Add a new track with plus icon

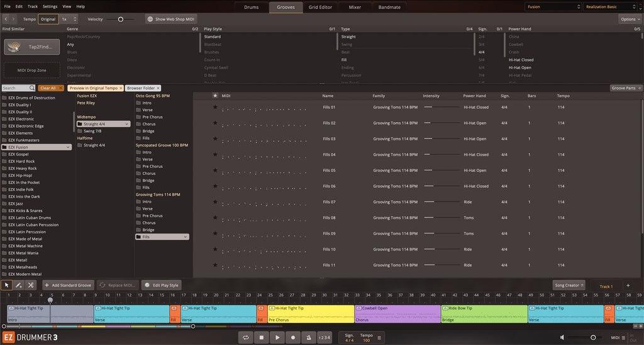pos(628,286)
